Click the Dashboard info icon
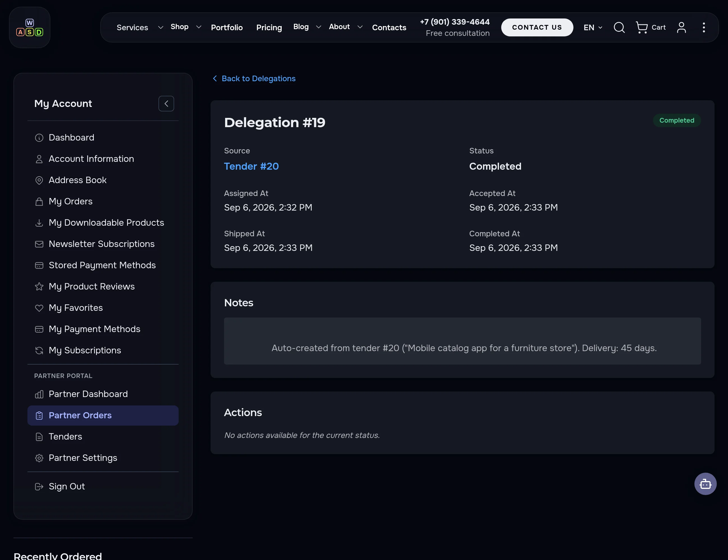 (39, 138)
